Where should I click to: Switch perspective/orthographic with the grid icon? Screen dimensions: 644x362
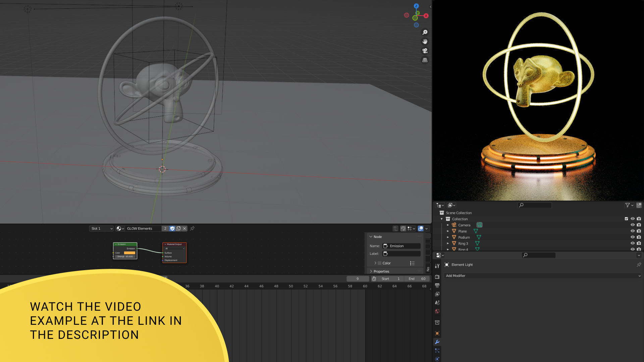click(x=425, y=60)
